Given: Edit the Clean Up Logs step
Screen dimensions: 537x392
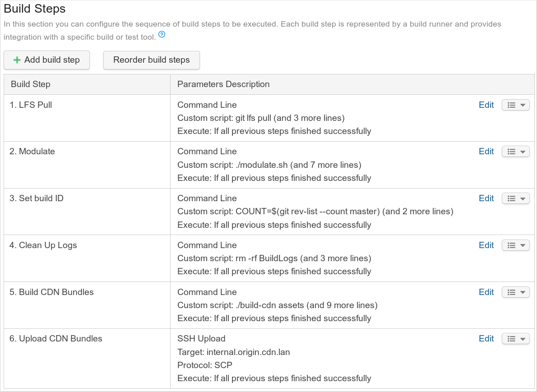Looking at the screenshot, I should point(486,245).
